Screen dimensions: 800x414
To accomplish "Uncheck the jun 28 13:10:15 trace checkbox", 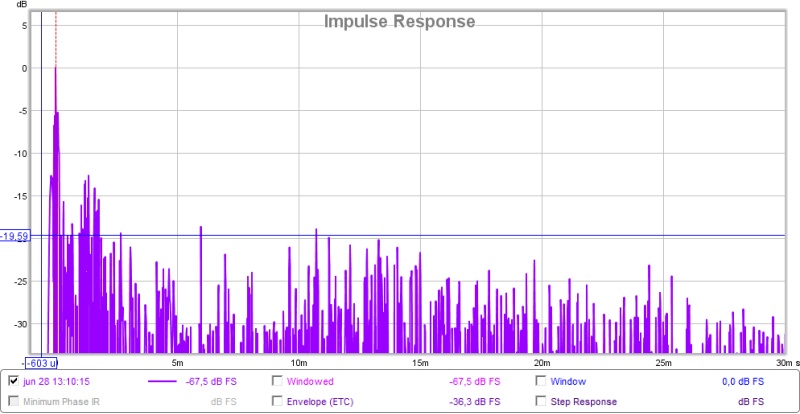I will 13,381.
